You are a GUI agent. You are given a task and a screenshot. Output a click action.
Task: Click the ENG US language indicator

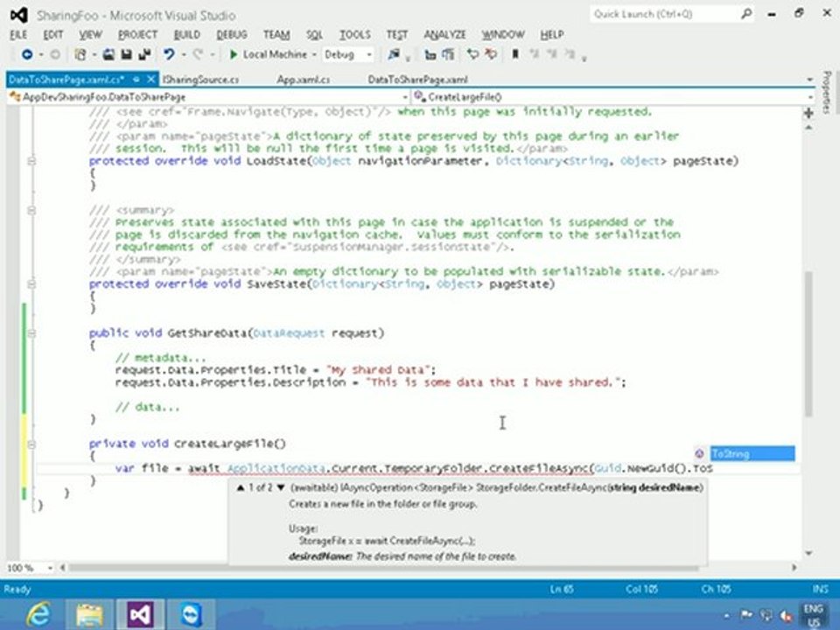(x=813, y=615)
